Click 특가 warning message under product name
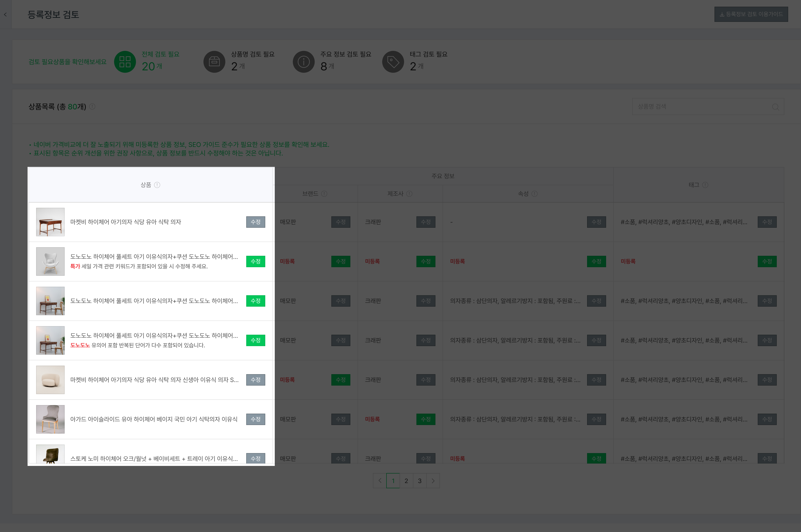Viewport: 801px width, 532px height. coord(139,266)
